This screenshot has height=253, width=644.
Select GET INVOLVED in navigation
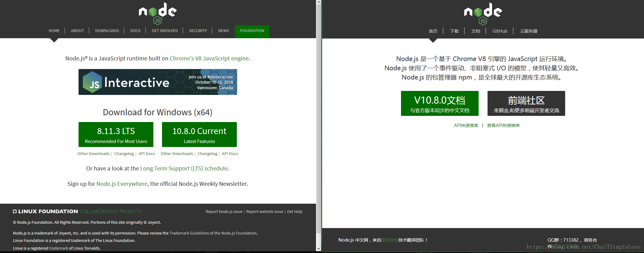pos(165,31)
